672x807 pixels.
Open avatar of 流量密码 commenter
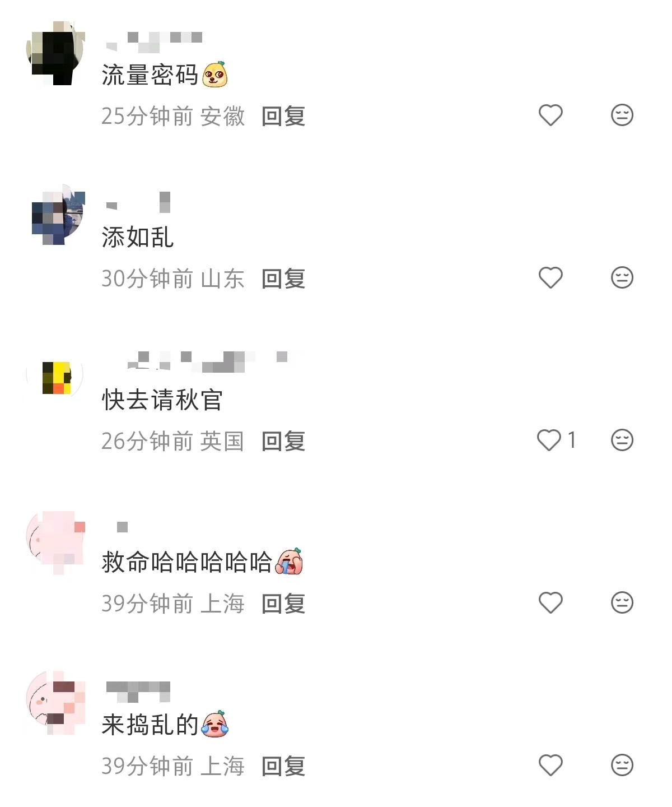(55, 53)
